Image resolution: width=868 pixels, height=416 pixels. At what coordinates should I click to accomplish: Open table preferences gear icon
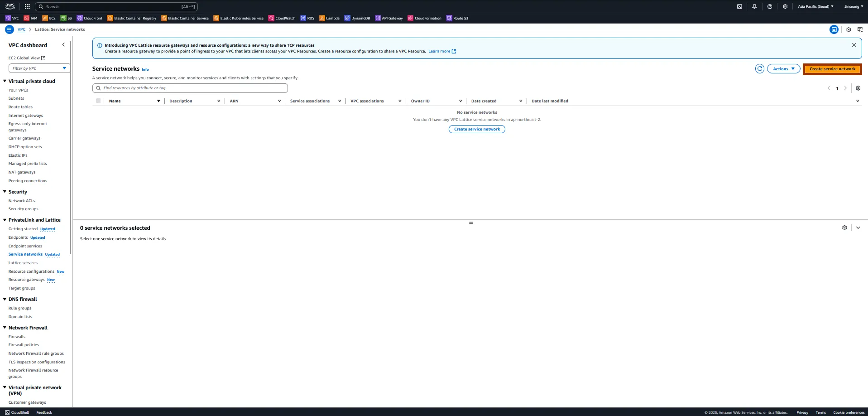858,88
